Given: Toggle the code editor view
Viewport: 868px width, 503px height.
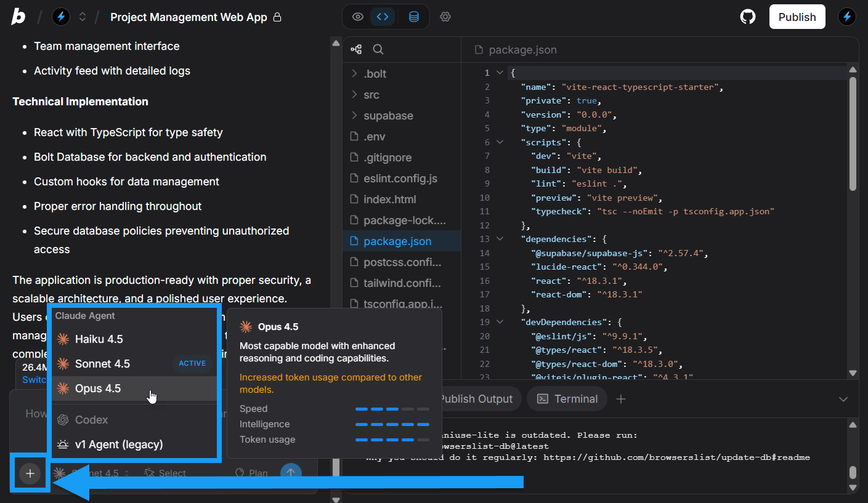Looking at the screenshot, I should [383, 17].
